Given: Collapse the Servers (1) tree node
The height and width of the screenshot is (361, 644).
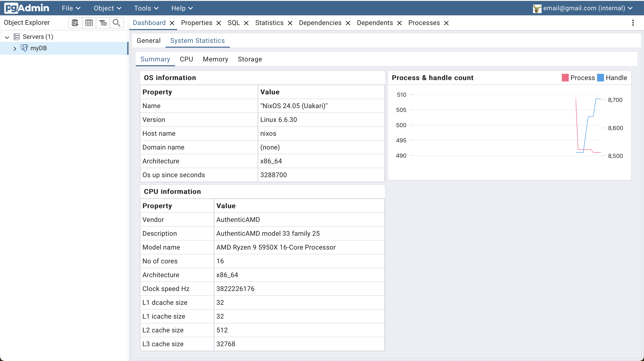Looking at the screenshot, I should point(7,37).
